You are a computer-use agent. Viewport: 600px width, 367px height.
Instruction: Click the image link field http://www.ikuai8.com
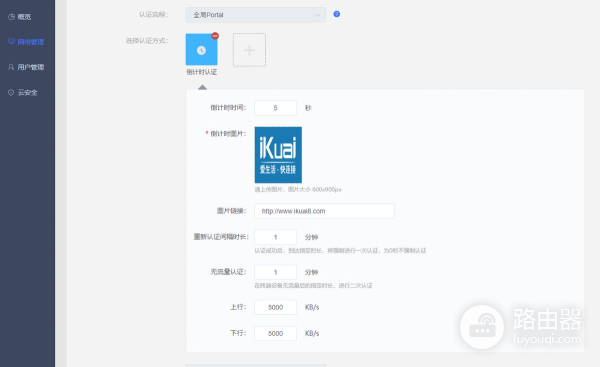click(x=324, y=211)
